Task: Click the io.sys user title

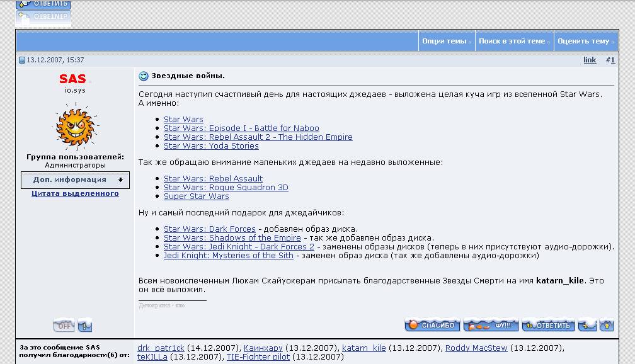Action: pyautogui.click(x=76, y=90)
